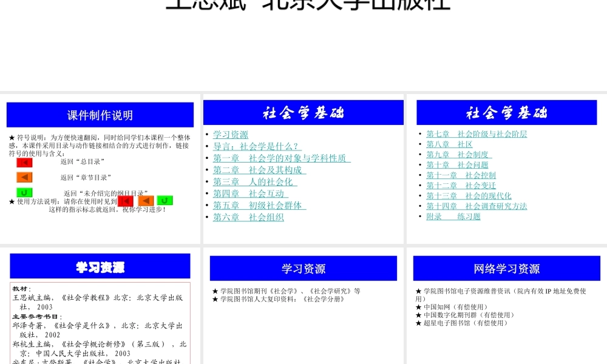The width and height of the screenshot is (607, 364).
Task: Open the 第三章 人的社会化 link
Action: click(x=256, y=181)
